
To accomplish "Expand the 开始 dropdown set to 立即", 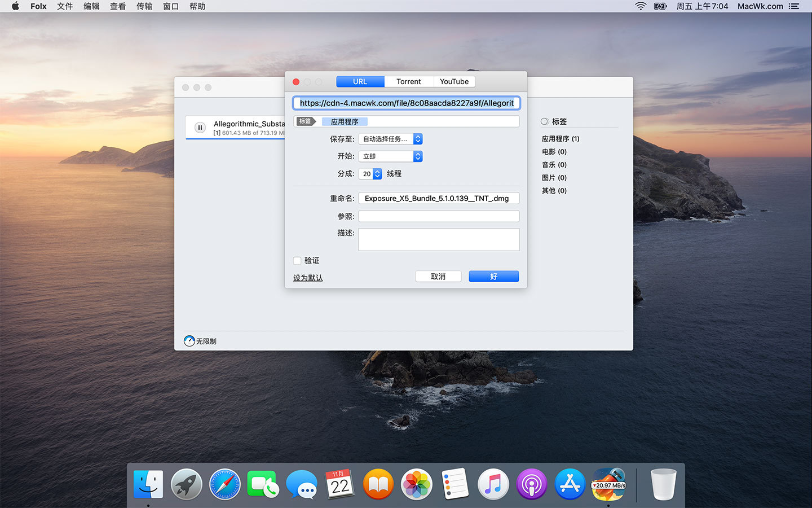I will click(390, 156).
